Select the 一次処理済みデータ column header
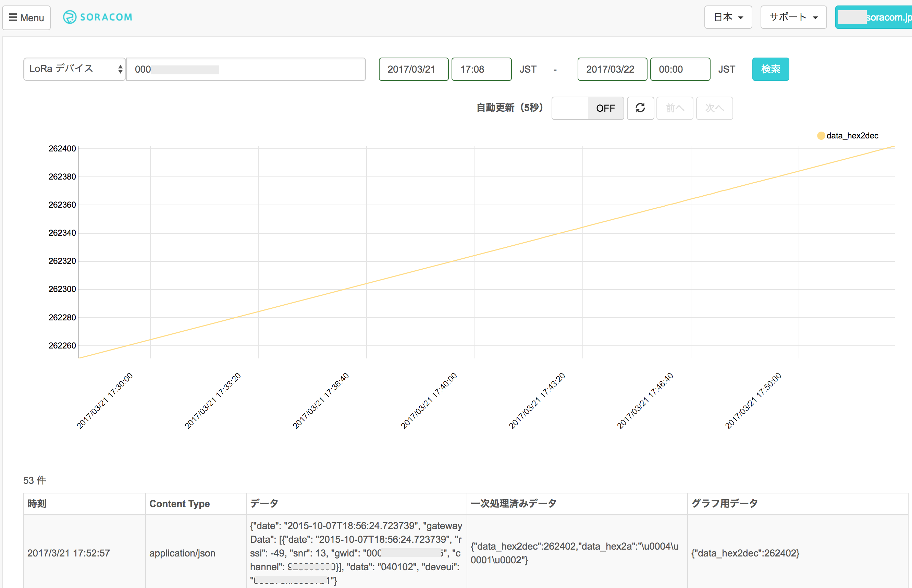912x588 pixels. click(x=577, y=504)
